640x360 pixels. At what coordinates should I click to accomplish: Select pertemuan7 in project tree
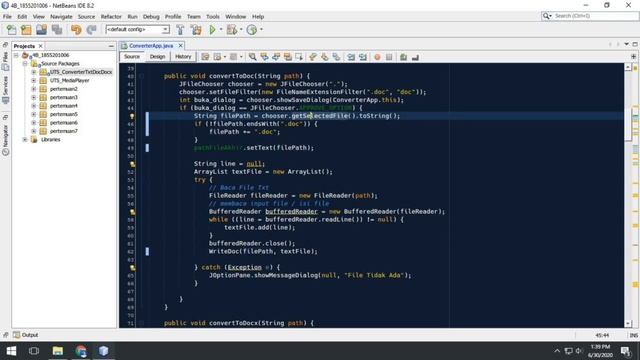[64, 131]
